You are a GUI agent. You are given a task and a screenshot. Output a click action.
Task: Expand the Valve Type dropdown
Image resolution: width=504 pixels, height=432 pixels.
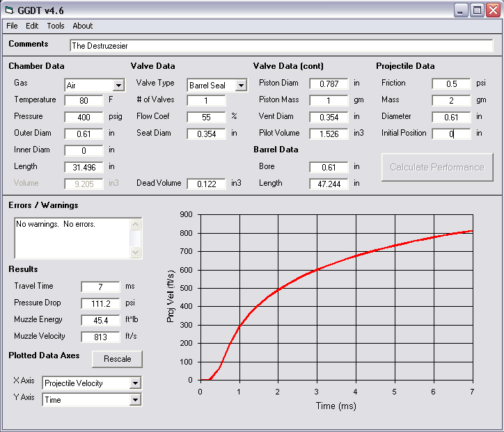tap(241, 86)
